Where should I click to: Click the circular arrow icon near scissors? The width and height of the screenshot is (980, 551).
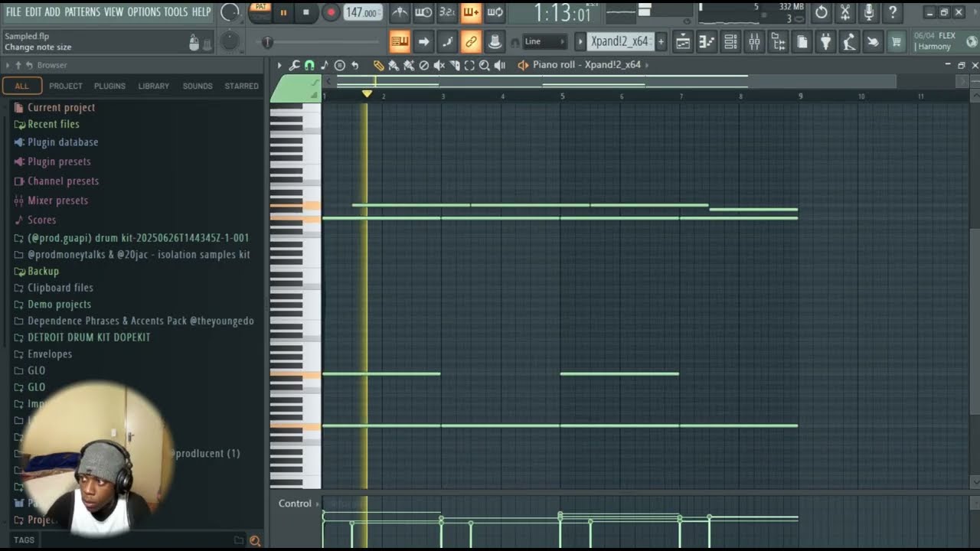coord(821,12)
